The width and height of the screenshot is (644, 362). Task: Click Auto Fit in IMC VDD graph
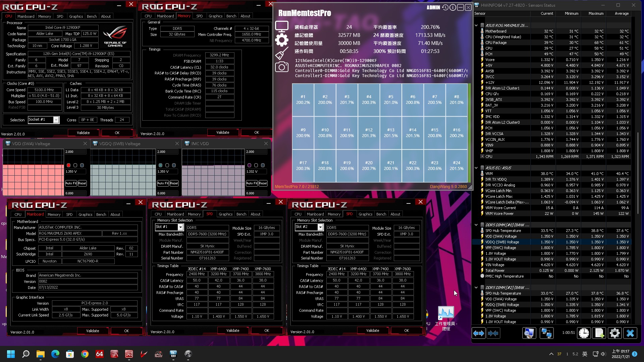click(252, 183)
